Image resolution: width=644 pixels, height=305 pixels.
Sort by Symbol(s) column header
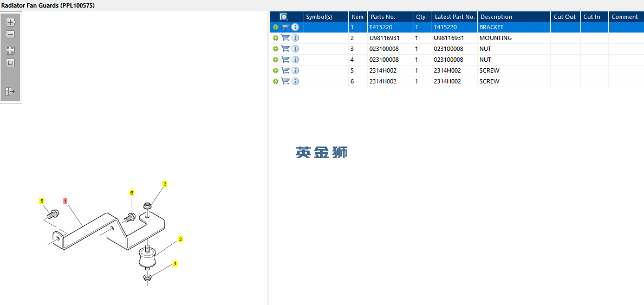pos(326,17)
